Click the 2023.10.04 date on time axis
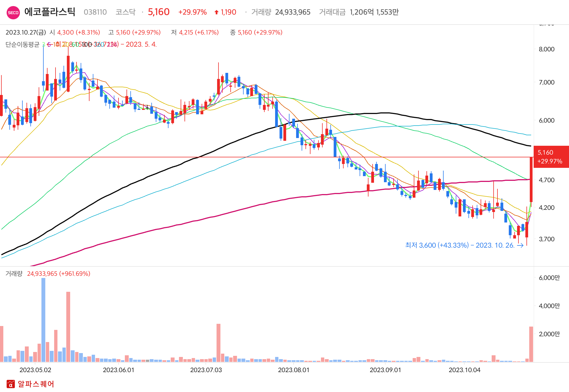This screenshot has width=569, height=392. [x=465, y=370]
